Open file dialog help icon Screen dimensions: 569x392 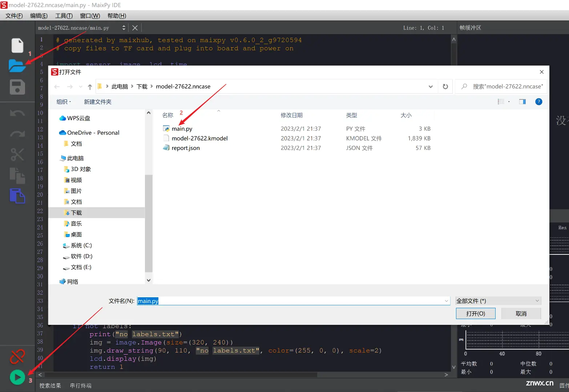tap(539, 102)
